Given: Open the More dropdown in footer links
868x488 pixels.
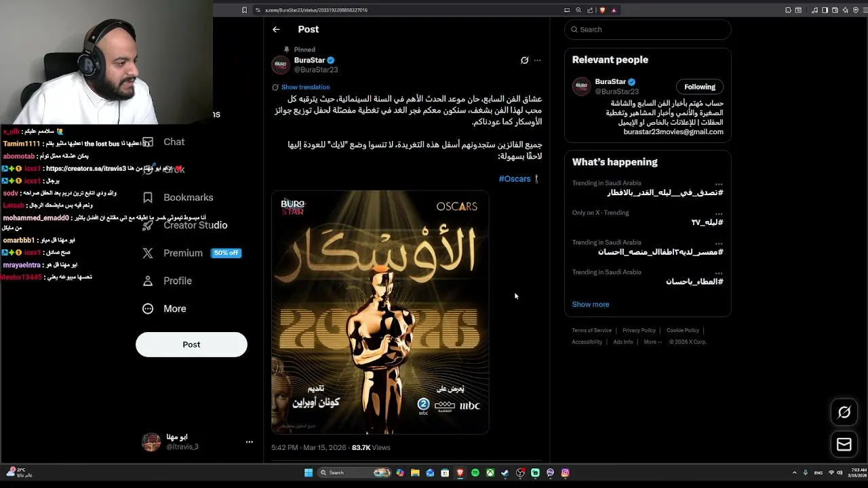Looking at the screenshot, I should (x=652, y=342).
